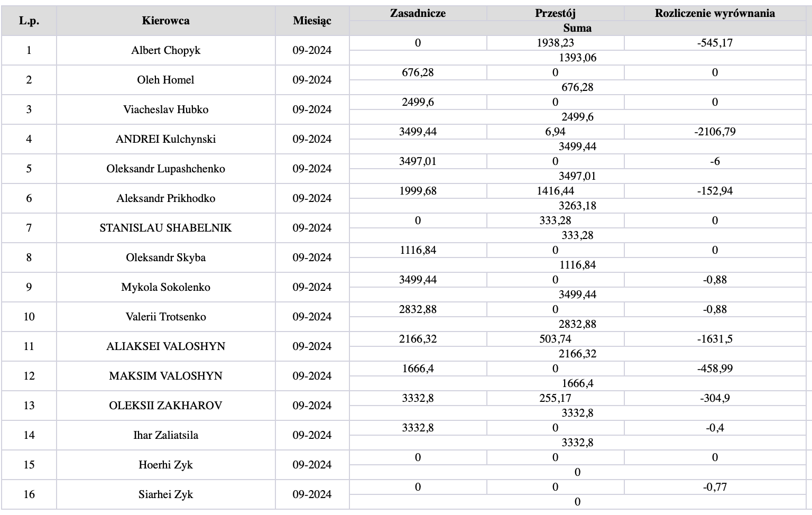The width and height of the screenshot is (812, 515).
Task: Click the Suma subheader cell
Action: coord(577,28)
